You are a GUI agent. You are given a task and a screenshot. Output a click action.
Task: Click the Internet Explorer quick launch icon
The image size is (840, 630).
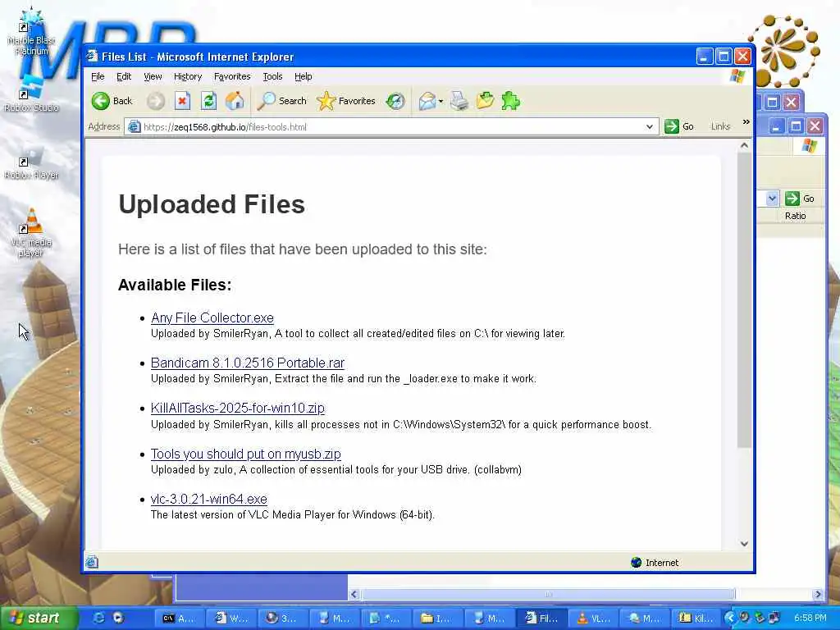coord(99,618)
